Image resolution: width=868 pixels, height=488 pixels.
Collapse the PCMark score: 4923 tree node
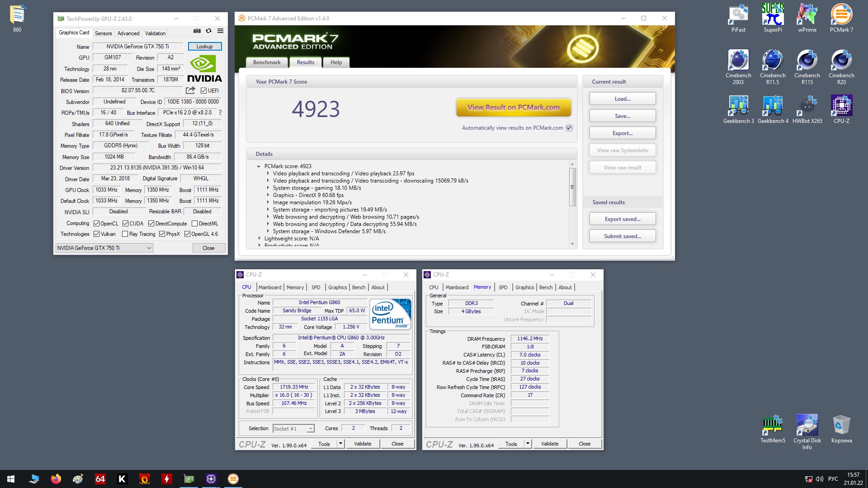point(259,166)
